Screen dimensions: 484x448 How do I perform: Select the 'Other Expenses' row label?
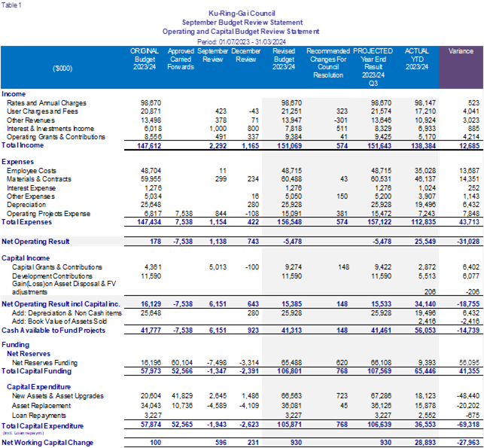[31, 197]
